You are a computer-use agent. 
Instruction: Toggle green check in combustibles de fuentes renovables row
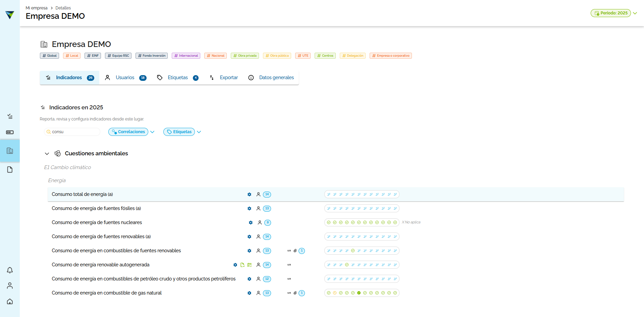point(353,251)
